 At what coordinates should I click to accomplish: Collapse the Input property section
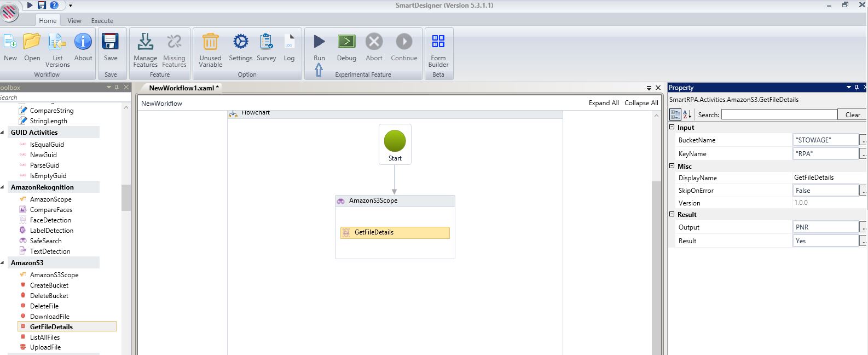[672, 127]
